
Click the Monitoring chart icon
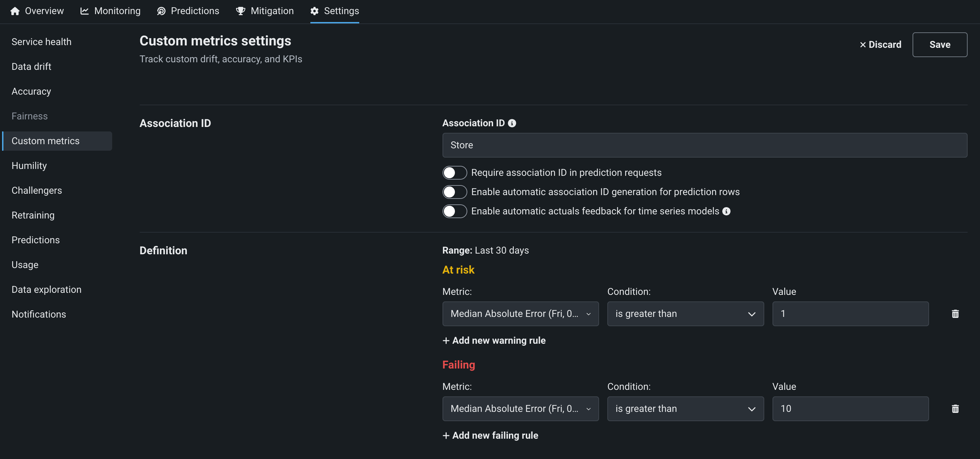coord(84,11)
